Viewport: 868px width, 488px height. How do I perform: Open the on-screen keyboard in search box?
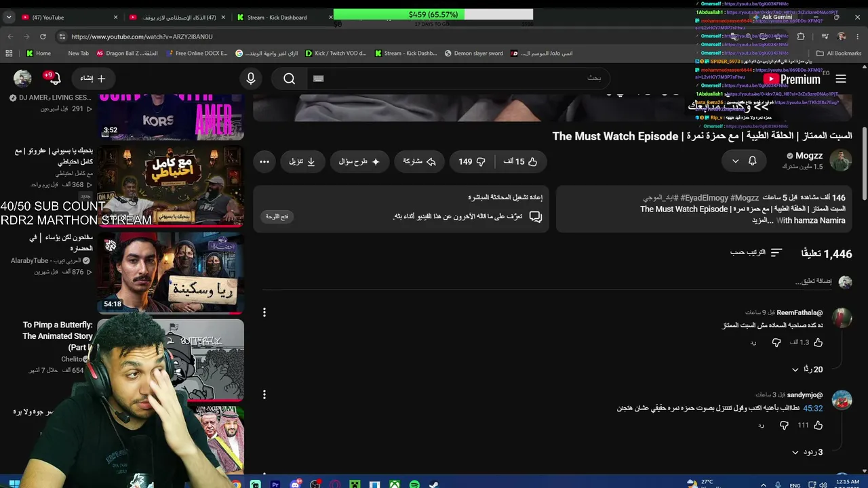click(x=319, y=79)
